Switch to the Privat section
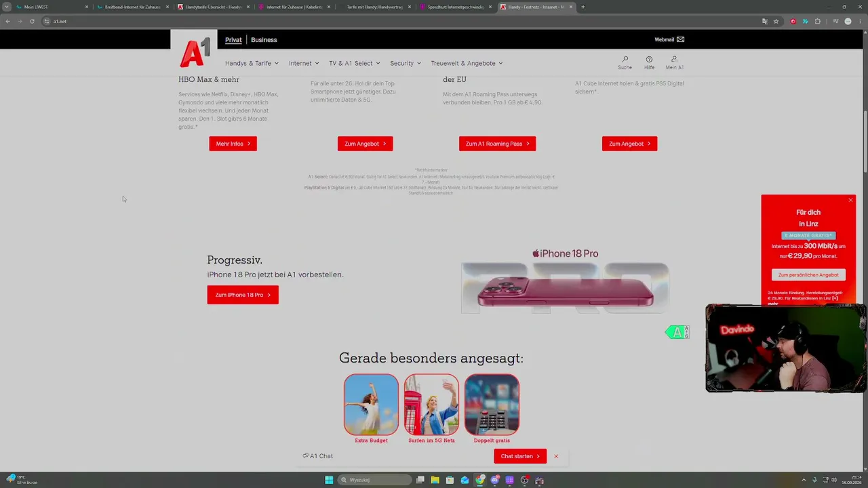The image size is (868, 488). point(233,39)
